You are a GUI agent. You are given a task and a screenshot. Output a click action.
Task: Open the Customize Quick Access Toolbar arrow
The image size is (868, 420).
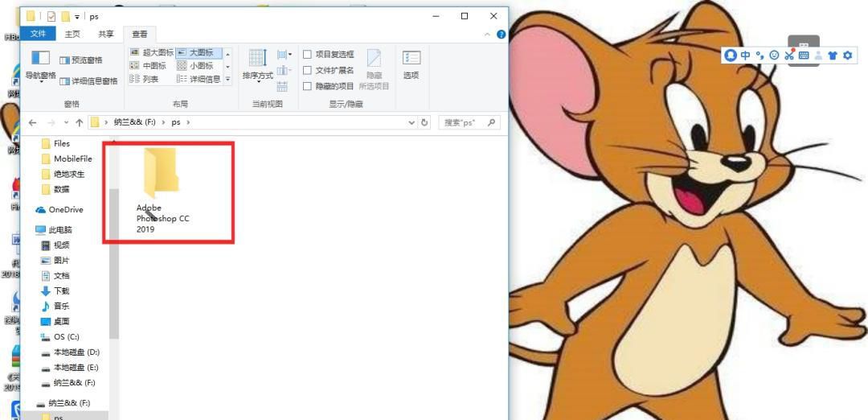[77, 17]
